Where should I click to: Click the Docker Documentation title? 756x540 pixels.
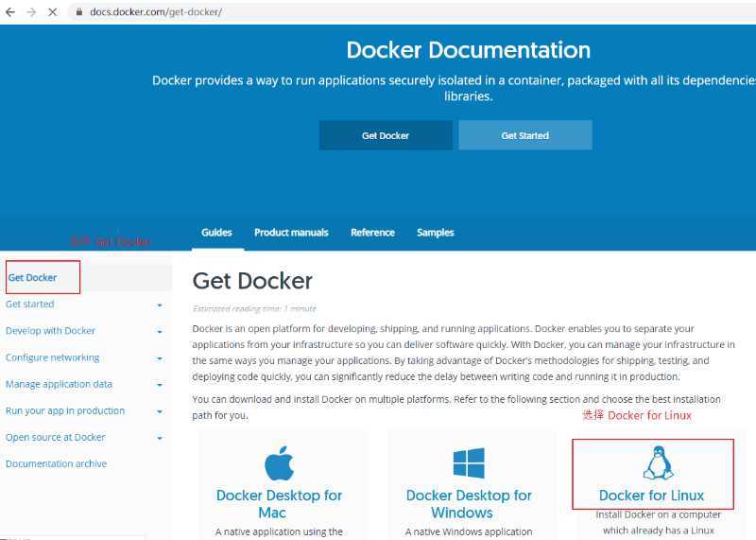468,50
